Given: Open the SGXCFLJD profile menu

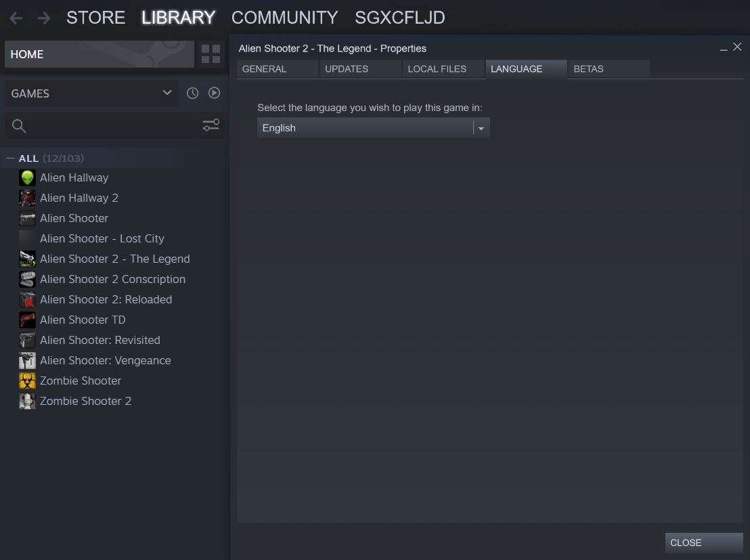Looking at the screenshot, I should (400, 18).
